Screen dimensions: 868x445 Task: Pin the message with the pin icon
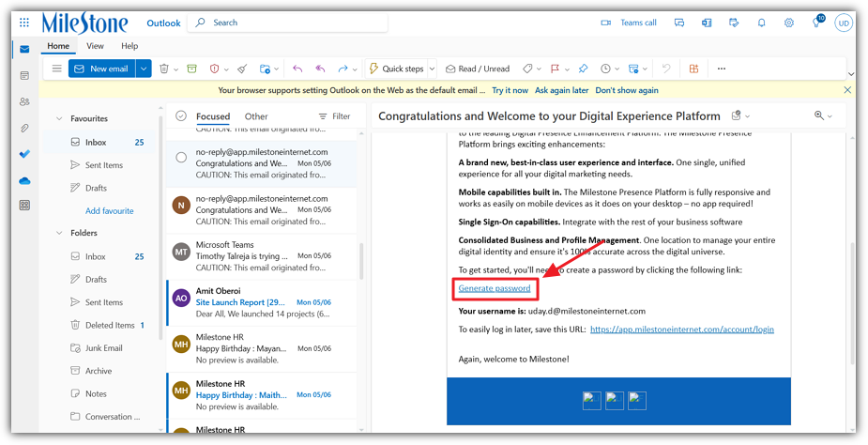583,69
